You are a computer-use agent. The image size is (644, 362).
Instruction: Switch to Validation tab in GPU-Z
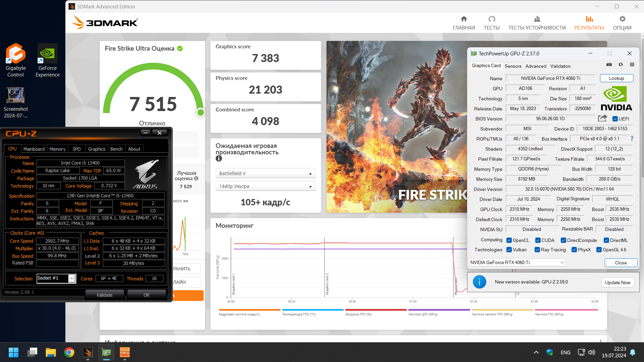(x=560, y=66)
